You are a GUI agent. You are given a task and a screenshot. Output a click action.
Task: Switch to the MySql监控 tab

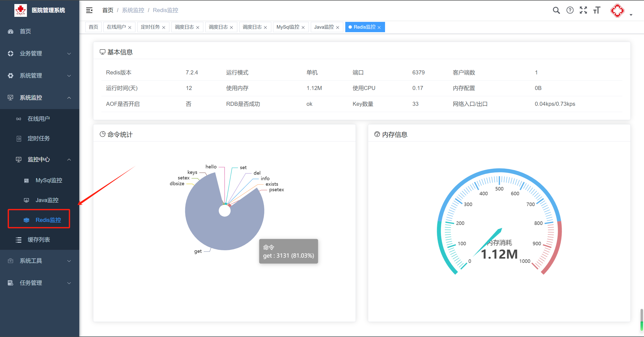coord(288,27)
